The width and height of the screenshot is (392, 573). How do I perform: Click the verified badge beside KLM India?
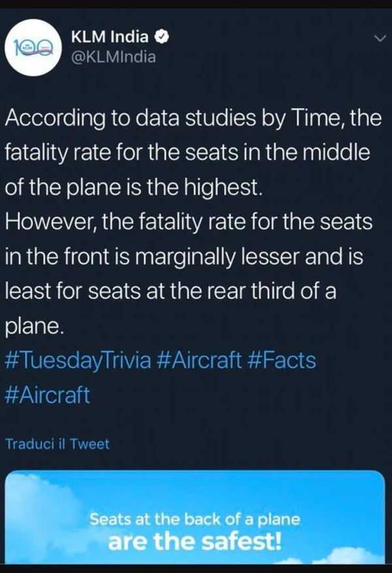[x=160, y=38]
